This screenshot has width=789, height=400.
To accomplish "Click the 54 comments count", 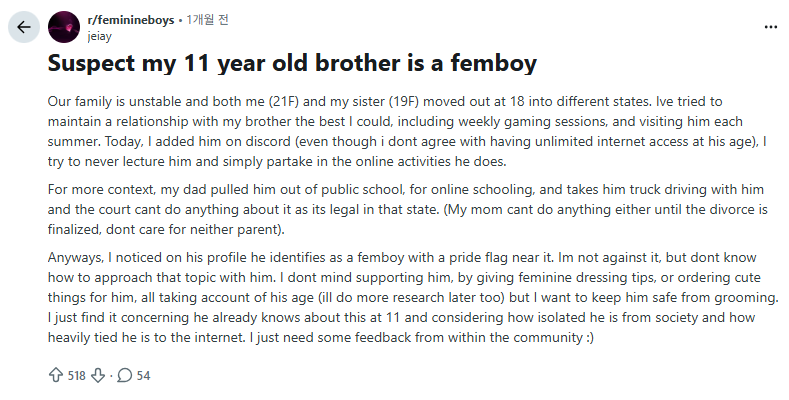I will coord(143,375).
